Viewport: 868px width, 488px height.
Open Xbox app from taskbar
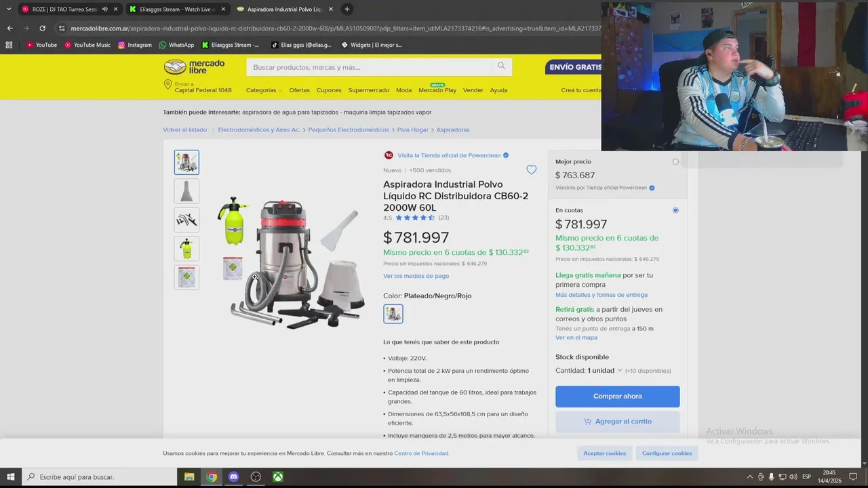[278, 476]
